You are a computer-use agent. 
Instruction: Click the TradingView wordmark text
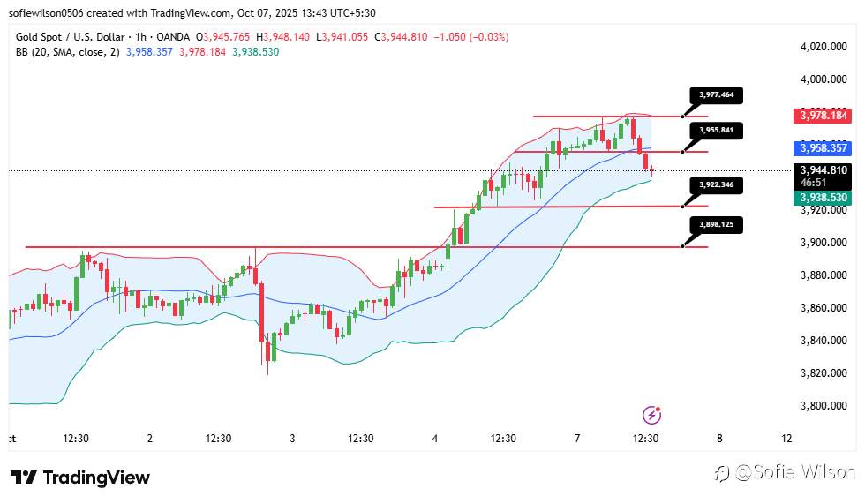click(96, 478)
